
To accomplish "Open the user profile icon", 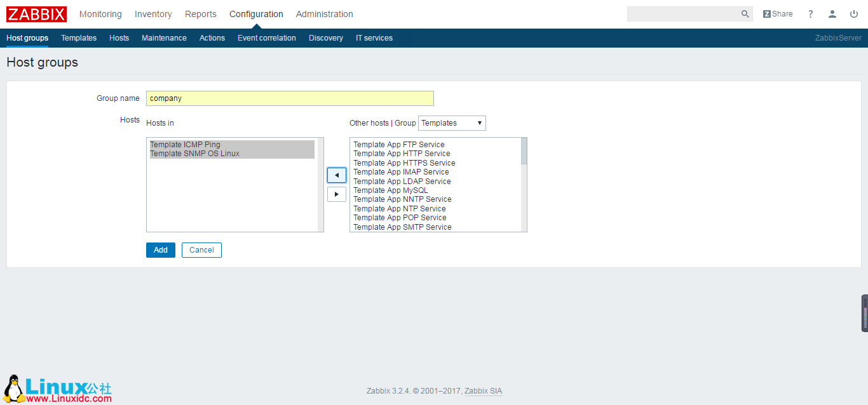I will click(832, 13).
